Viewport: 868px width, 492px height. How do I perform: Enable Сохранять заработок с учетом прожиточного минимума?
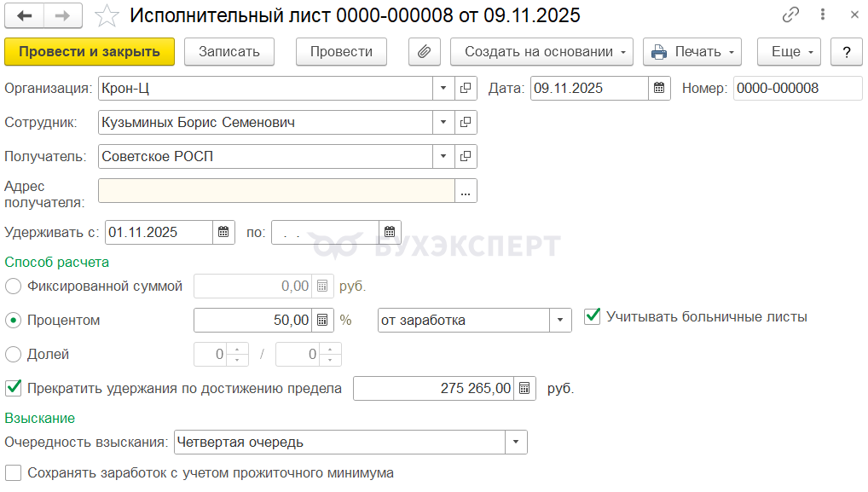pos(13,472)
